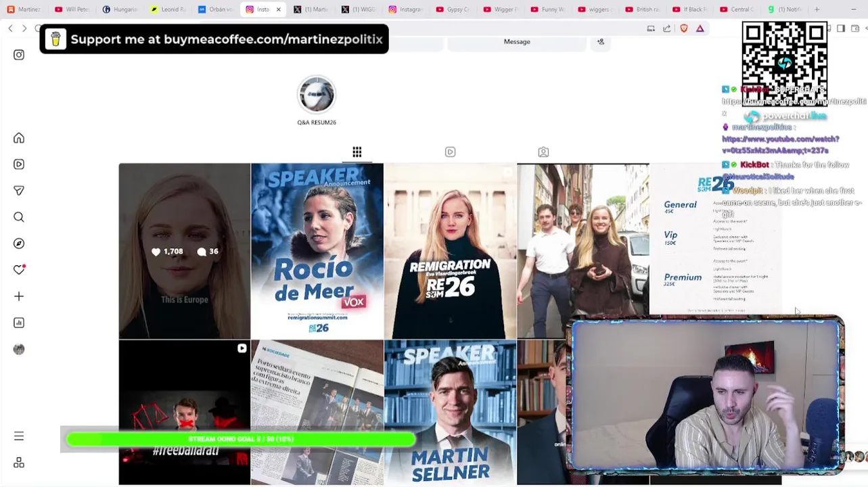The height and width of the screenshot is (487, 868).
Task: Open the profile avatar in sidebar
Action: point(19,349)
